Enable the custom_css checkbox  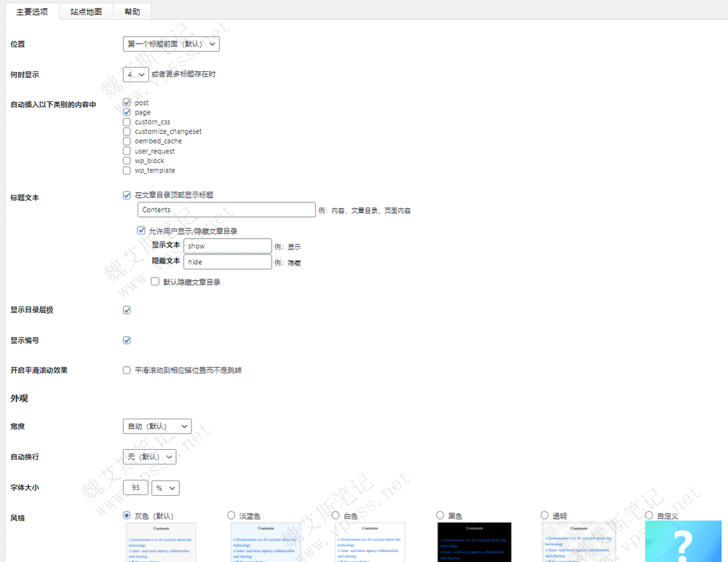[x=127, y=122]
